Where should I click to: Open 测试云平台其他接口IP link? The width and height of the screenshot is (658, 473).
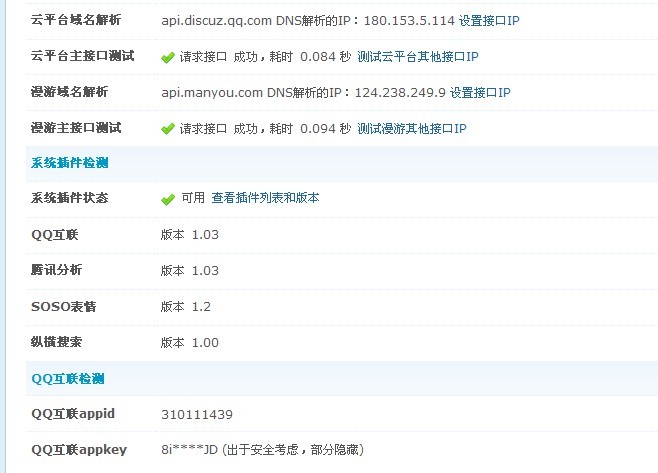click(x=418, y=57)
